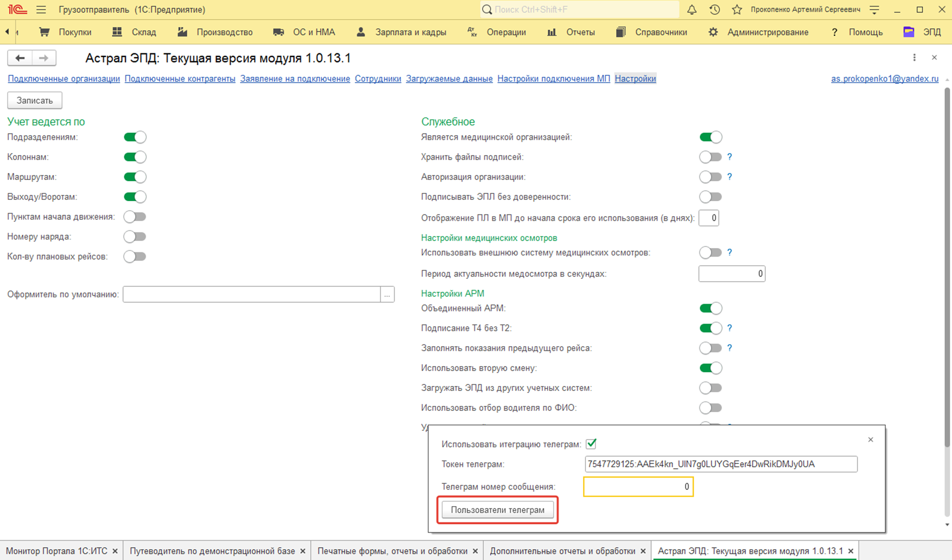
Task: Click the 1C logo icon
Action: tap(17, 9)
